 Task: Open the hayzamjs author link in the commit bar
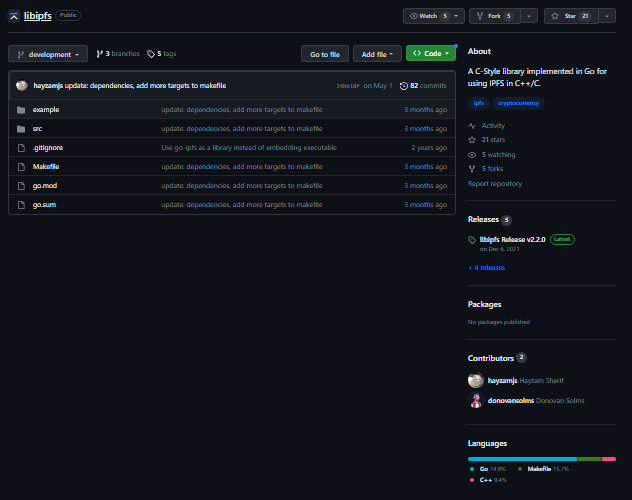[x=48, y=85]
